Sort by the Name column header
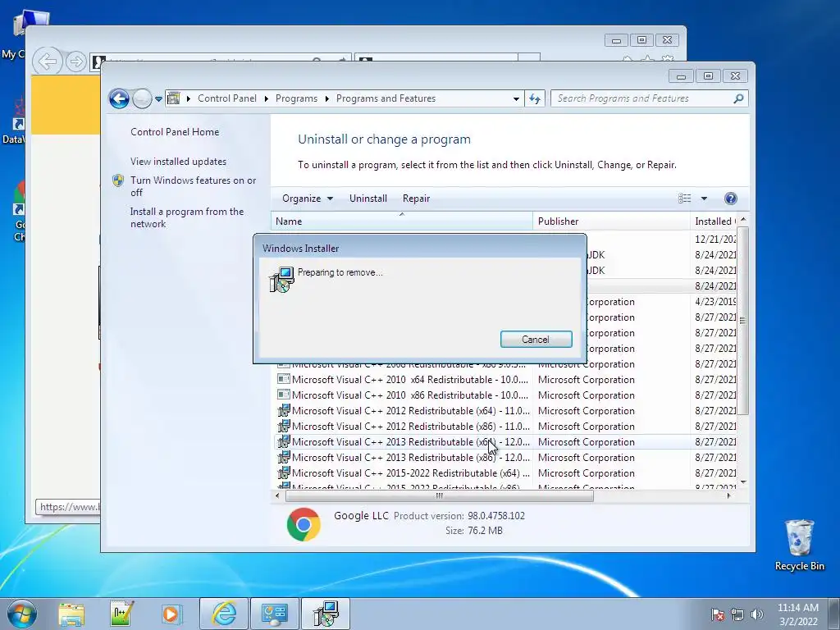The width and height of the screenshot is (840, 630). point(402,221)
